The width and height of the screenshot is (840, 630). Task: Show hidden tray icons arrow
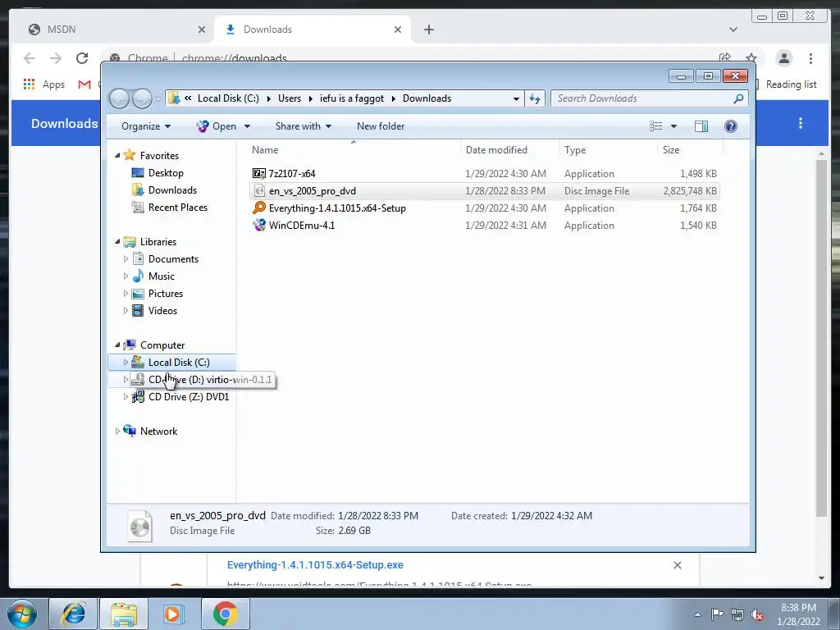[697, 614]
